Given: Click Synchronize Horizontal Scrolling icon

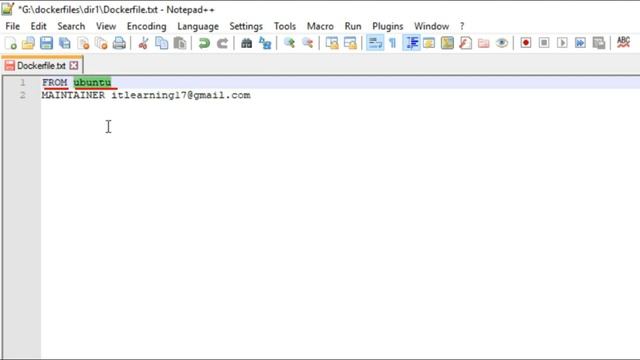Looking at the screenshot, I should point(350,43).
